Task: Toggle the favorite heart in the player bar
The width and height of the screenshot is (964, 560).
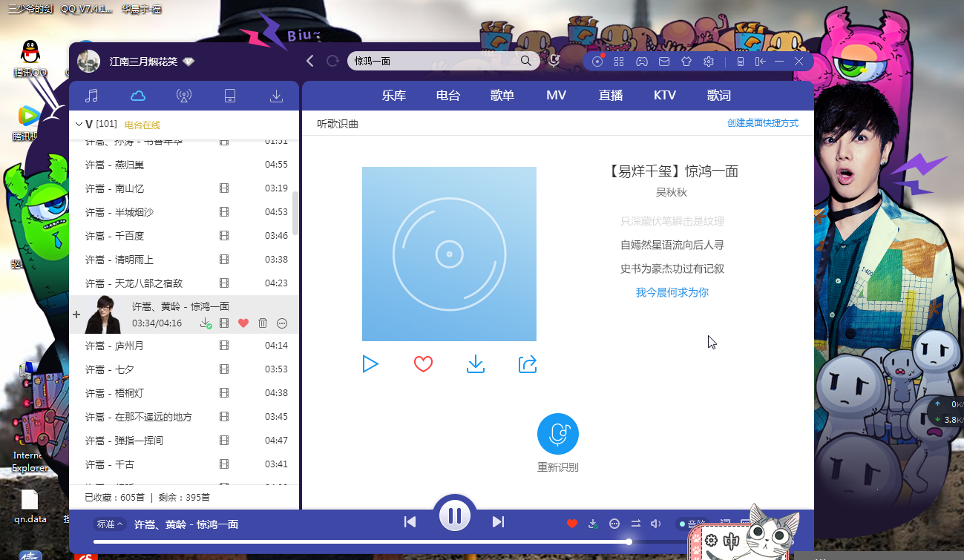Action: coord(572,524)
